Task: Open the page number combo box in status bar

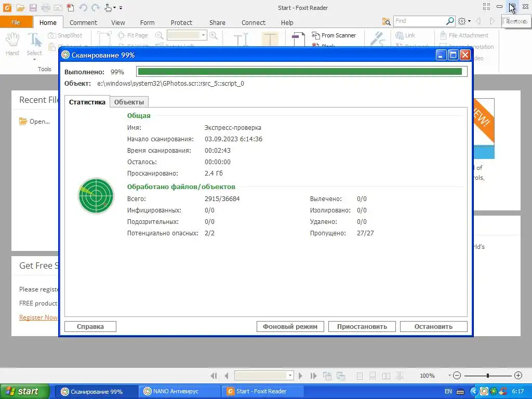Action: pyautogui.click(x=290, y=376)
